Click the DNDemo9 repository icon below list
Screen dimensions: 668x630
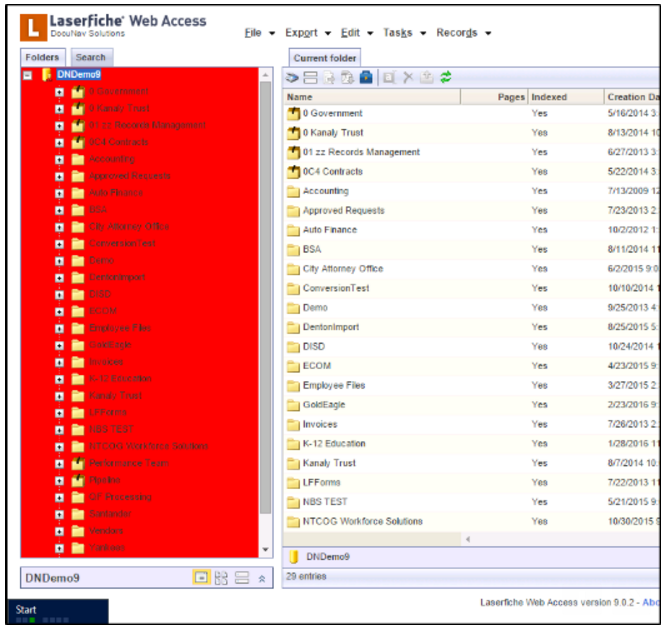pyautogui.click(x=293, y=557)
